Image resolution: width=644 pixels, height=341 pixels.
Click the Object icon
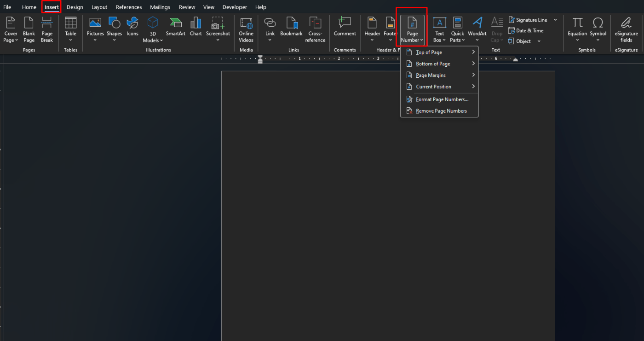[511, 41]
